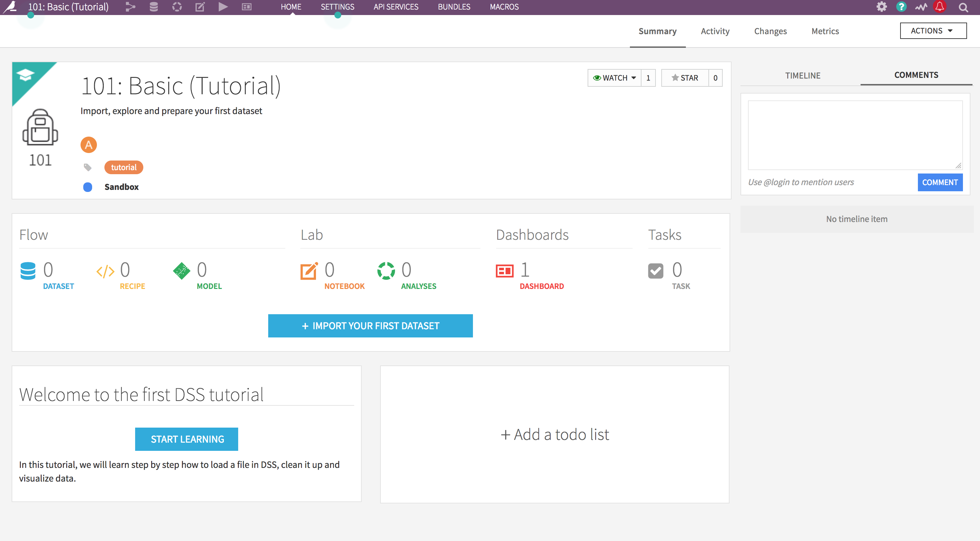Viewport: 980px width, 541px height.
Task: Open the Analyses circular icon in top bar
Action: [177, 7]
